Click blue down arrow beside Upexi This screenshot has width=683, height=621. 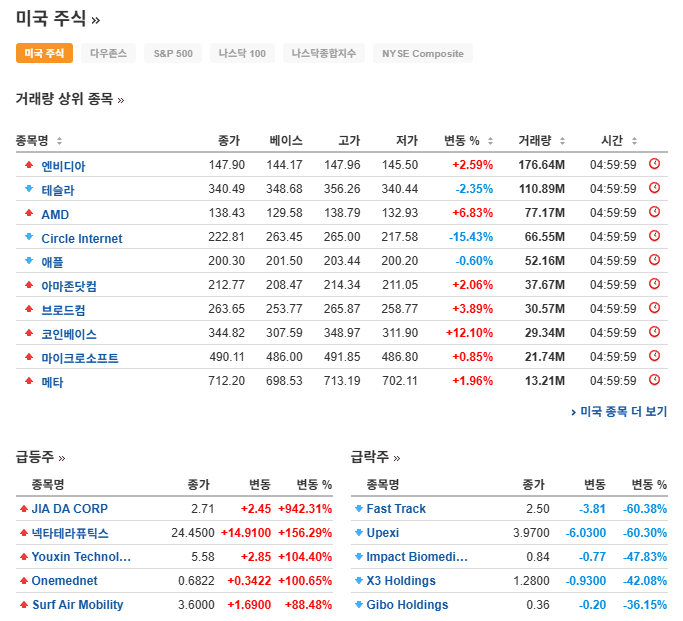[359, 532]
